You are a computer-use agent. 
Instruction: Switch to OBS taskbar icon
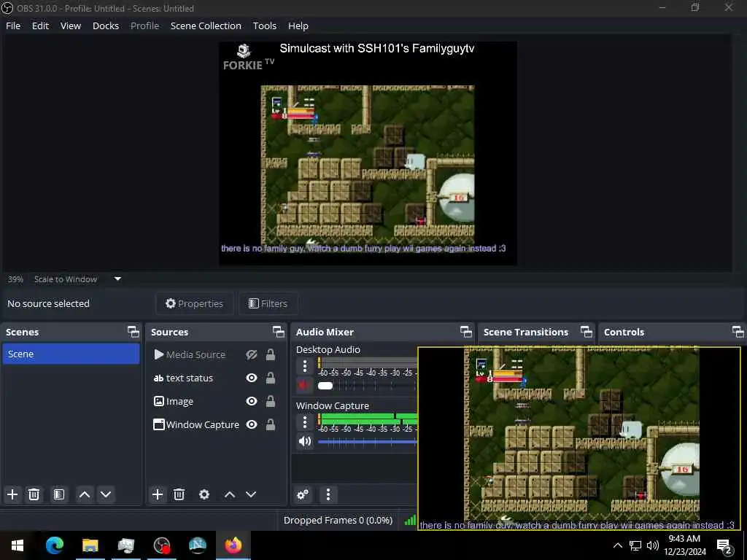(x=162, y=545)
